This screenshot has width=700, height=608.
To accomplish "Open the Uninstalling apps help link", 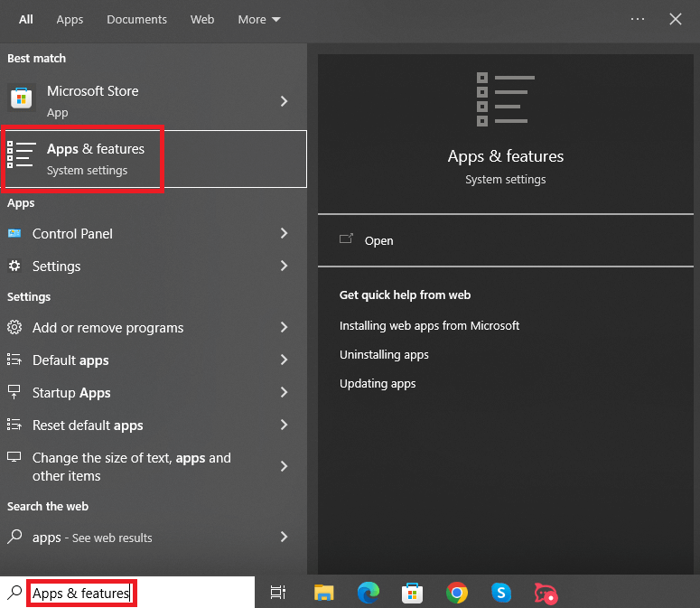I will tap(384, 354).
